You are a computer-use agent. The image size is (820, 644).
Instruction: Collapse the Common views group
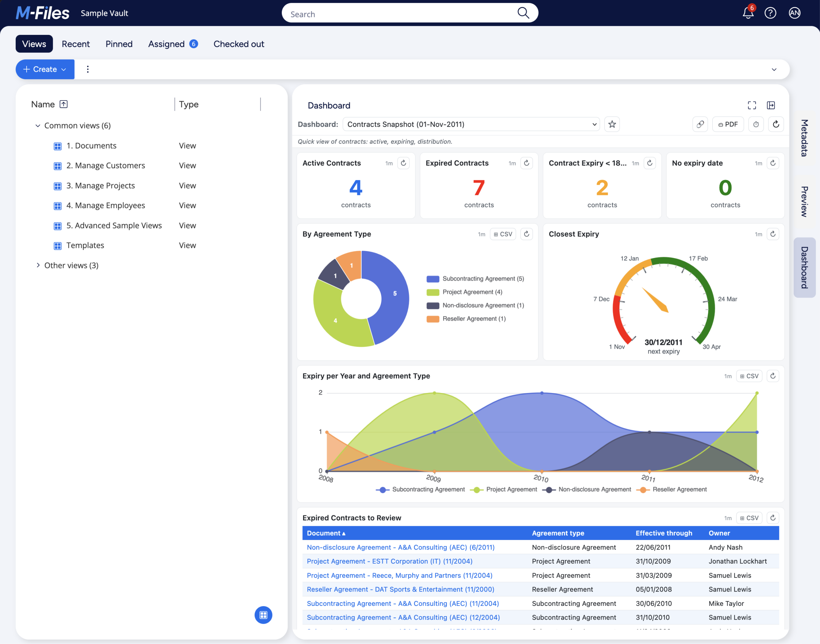[38, 126]
